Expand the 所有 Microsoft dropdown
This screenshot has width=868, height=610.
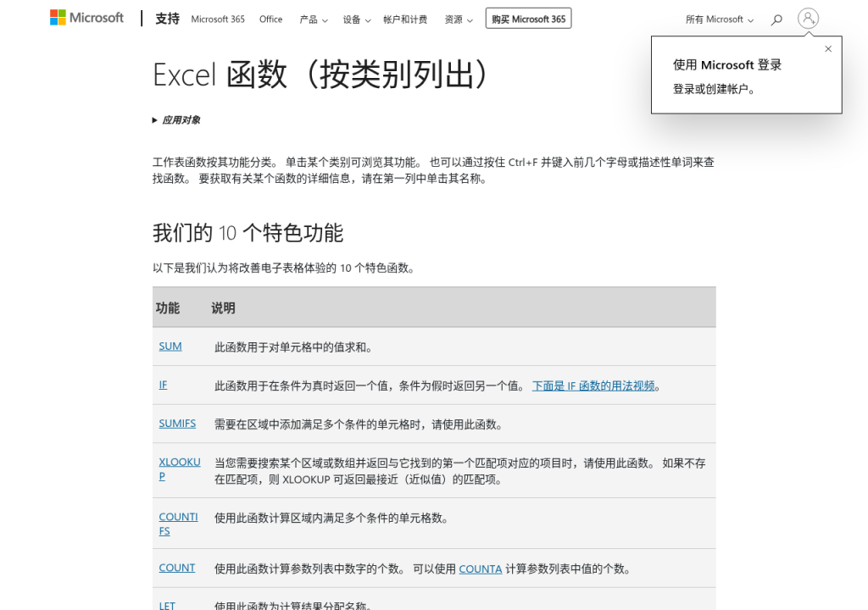[x=719, y=20]
